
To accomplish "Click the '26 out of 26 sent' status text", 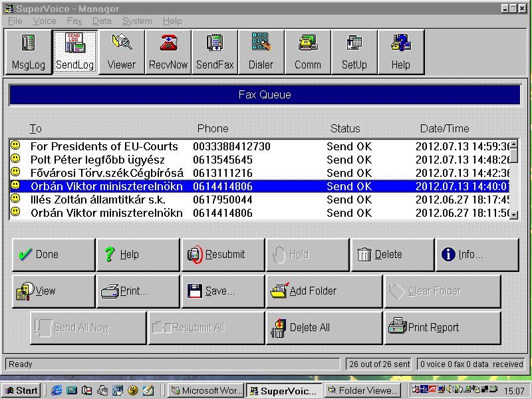I will (379, 364).
